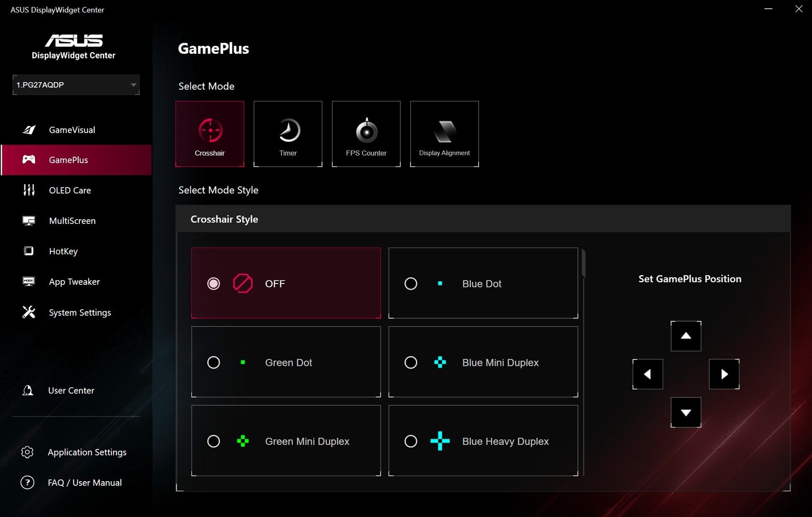Expand the 1.PG27AQDP monitor dropdown

click(133, 85)
